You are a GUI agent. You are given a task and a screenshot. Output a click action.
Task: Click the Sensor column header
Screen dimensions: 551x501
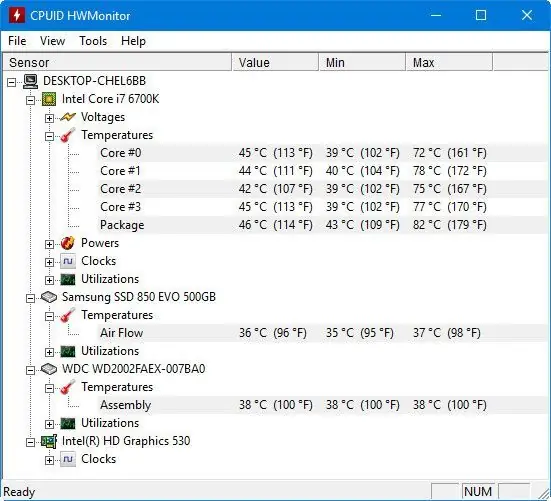point(117,63)
